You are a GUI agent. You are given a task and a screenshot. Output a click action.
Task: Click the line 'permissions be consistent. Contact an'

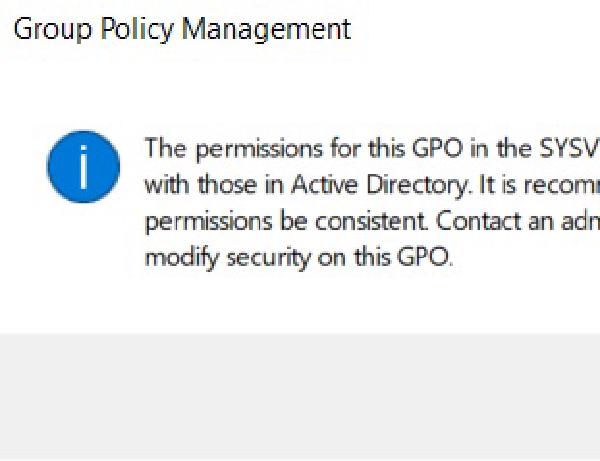pyautogui.click(x=371, y=221)
